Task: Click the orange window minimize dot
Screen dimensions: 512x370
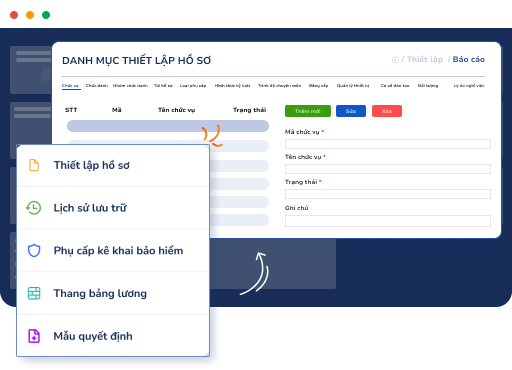Action: [x=30, y=15]
